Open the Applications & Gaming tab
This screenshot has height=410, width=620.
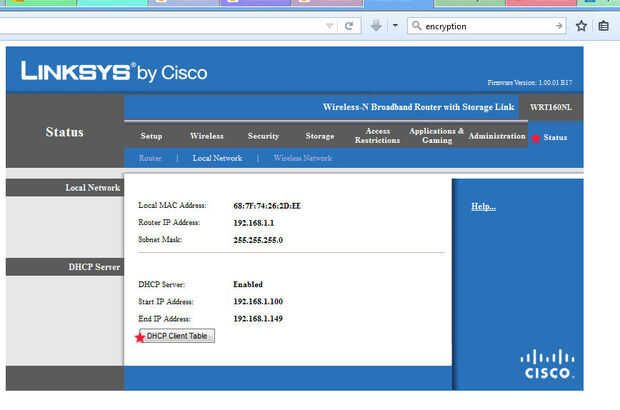point(437,136)
